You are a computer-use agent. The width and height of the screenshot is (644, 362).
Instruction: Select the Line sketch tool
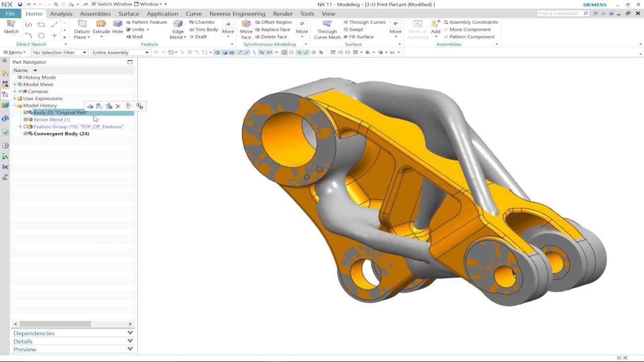(x=54, y=25)
